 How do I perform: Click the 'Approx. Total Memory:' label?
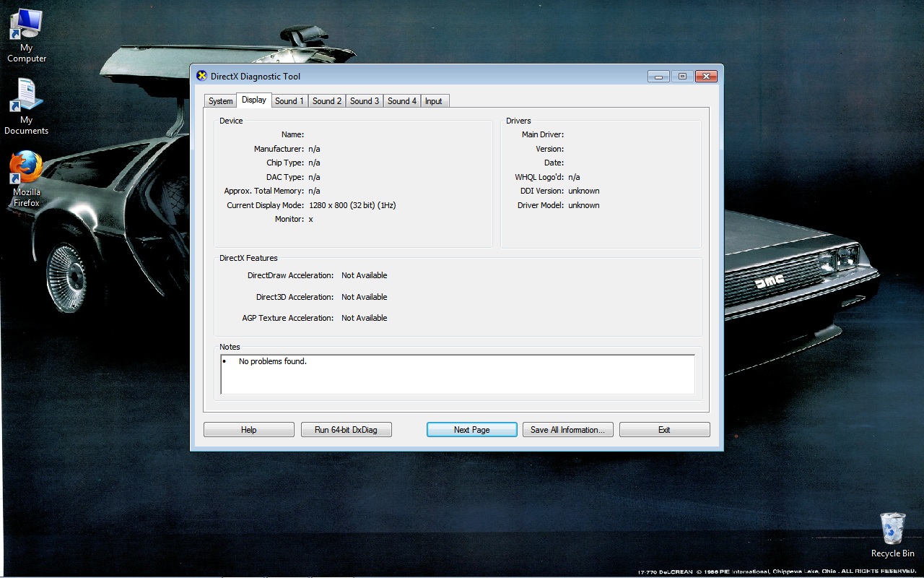click(x=264, y=191)
